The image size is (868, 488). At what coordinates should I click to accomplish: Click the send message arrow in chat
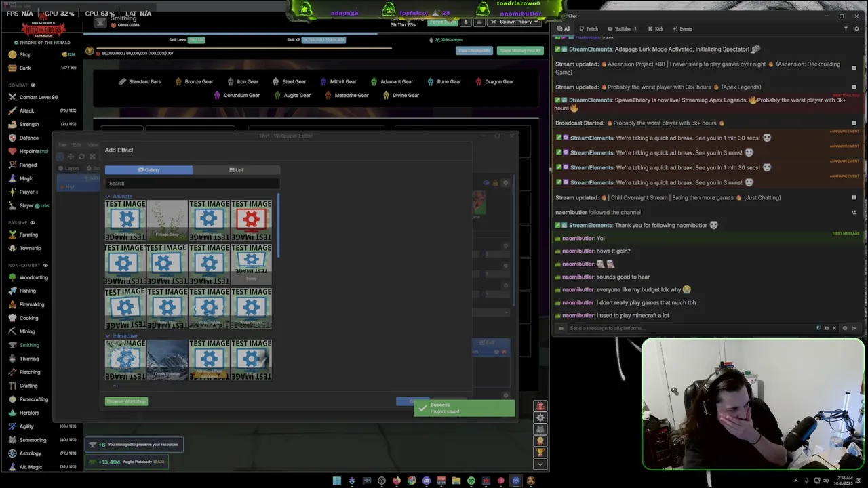(x=854, y=328)
